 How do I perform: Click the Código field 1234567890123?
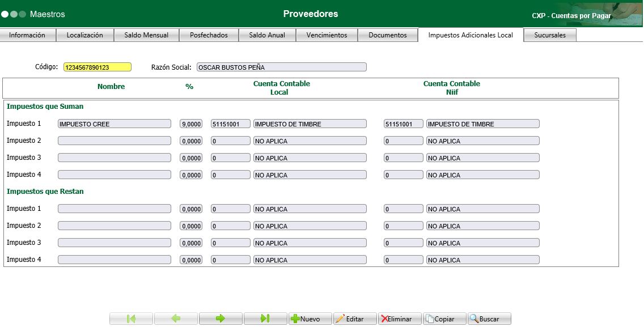pos(98,67)
